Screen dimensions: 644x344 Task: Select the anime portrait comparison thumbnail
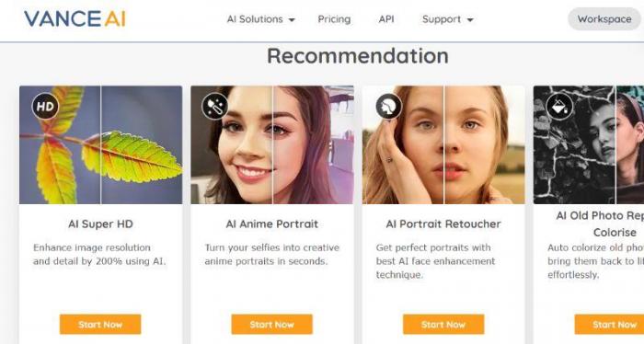click(x=272, y=144)
